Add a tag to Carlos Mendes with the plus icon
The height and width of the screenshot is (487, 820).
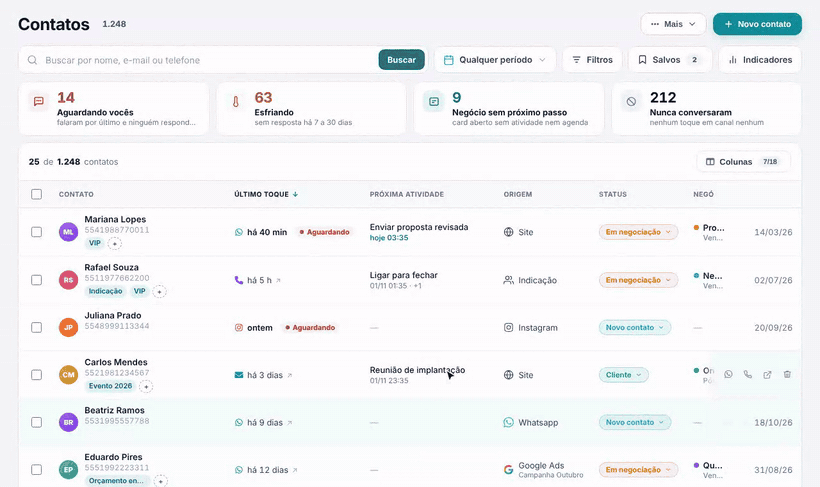coord(146,387)
